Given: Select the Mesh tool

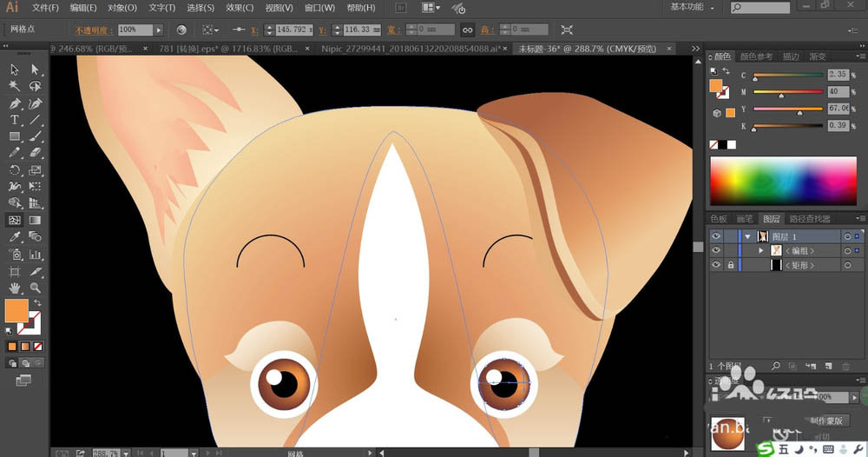Looking at the screenshot, I should (x=15, y=220).
